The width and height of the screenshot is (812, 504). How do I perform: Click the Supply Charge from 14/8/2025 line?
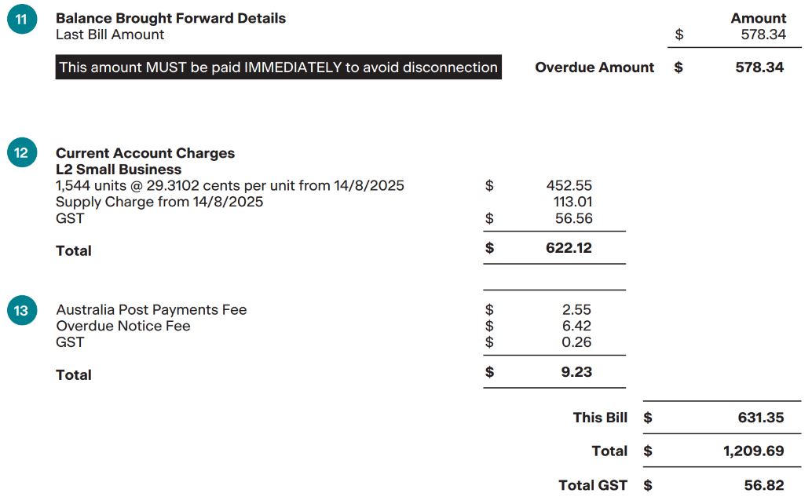click(159, 202)
